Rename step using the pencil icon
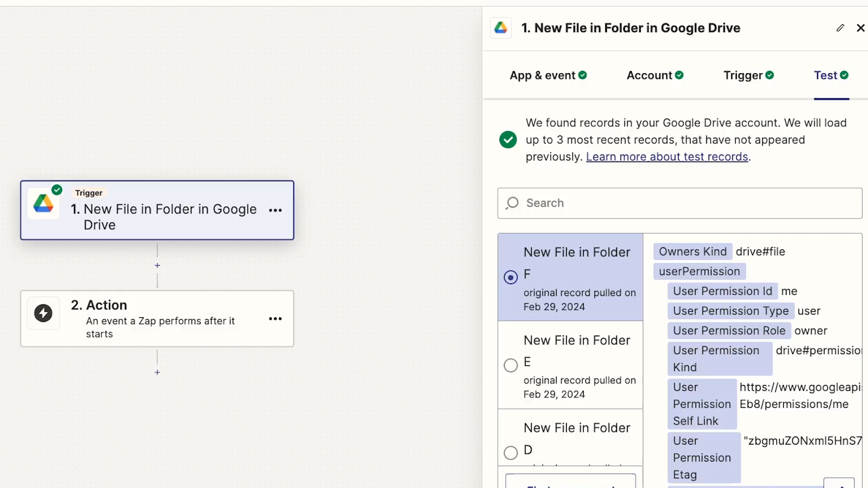The image size is (868, 488). click(x=840, y=28)
